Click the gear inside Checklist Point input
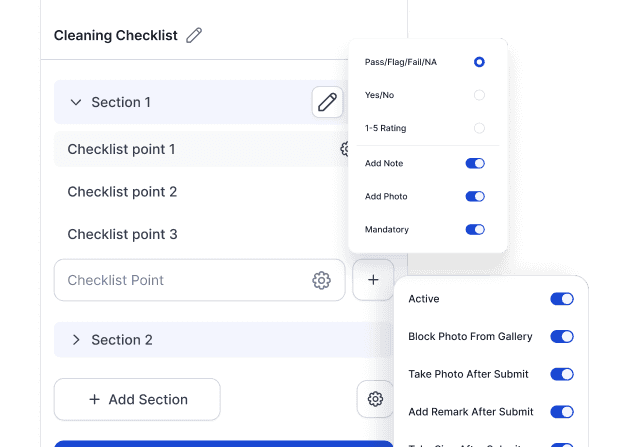Screen dimensions: 630x447 (321, 281)
